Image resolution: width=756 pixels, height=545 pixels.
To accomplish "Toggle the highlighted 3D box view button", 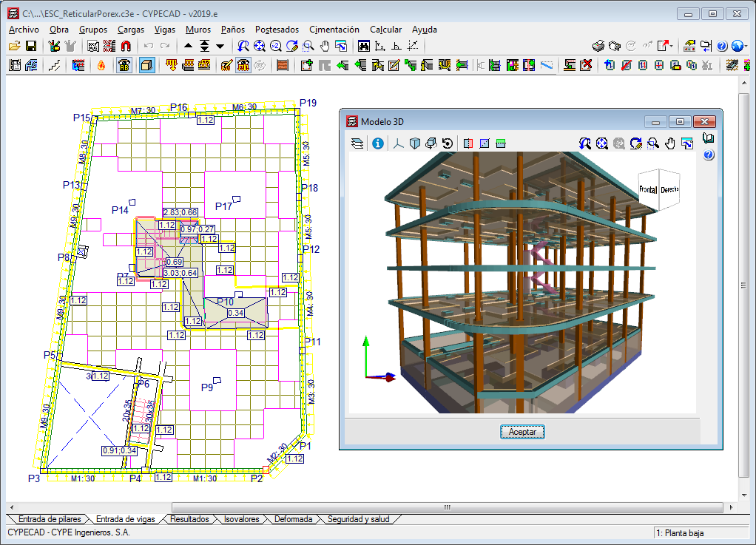I will click(147, 65).
